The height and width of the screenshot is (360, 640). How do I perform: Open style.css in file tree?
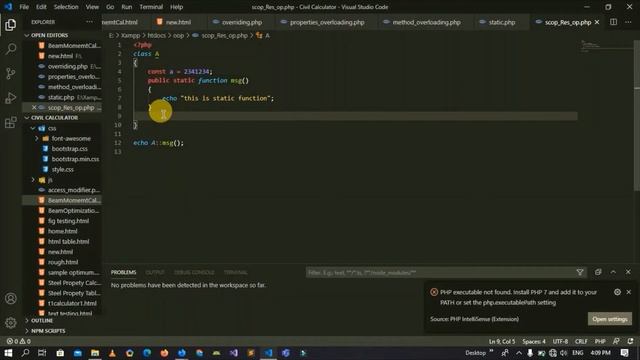click(62, 169)
